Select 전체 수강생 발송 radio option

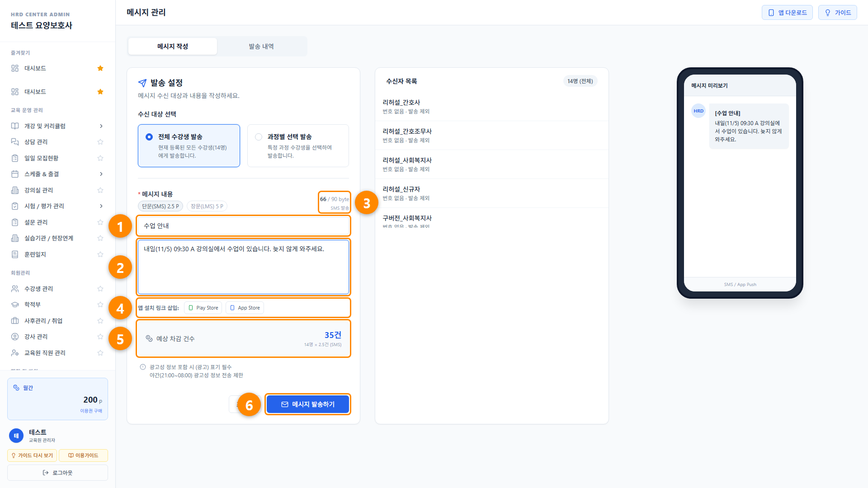pyautogui.click(x=149, y=137)
